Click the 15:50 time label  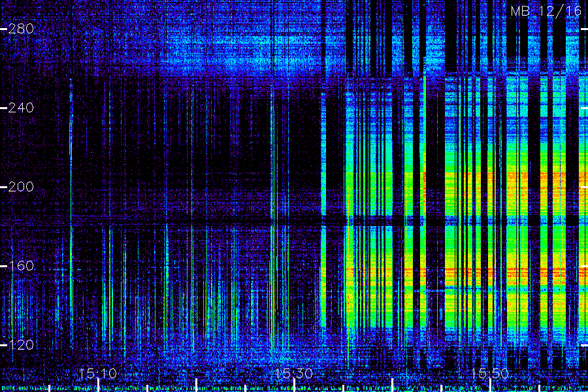(x=490, y=374)
